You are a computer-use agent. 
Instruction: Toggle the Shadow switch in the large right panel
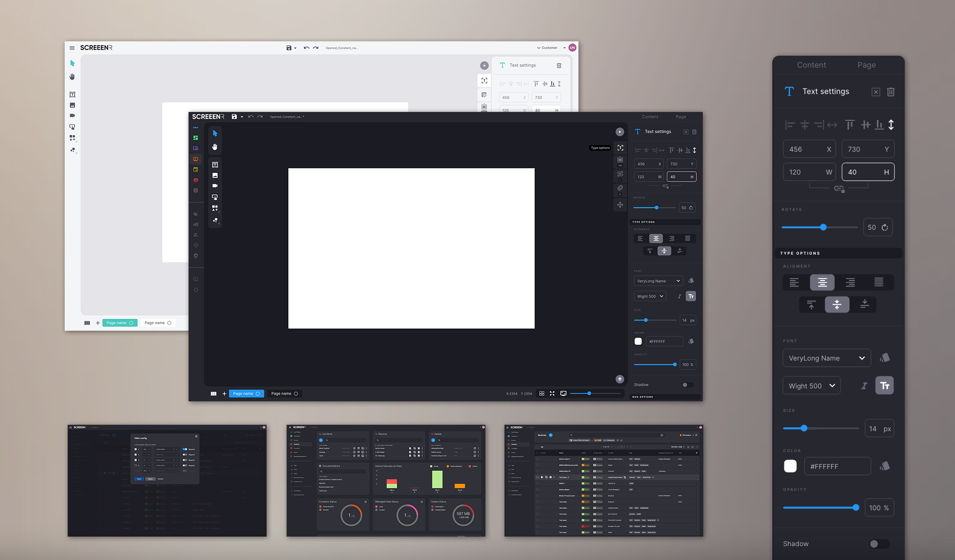[x=878, y=544]
